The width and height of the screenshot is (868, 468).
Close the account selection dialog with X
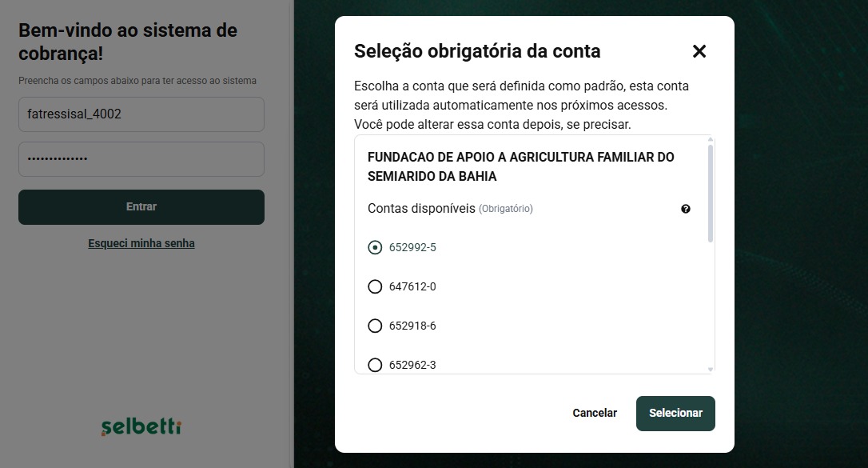[699, 51]
